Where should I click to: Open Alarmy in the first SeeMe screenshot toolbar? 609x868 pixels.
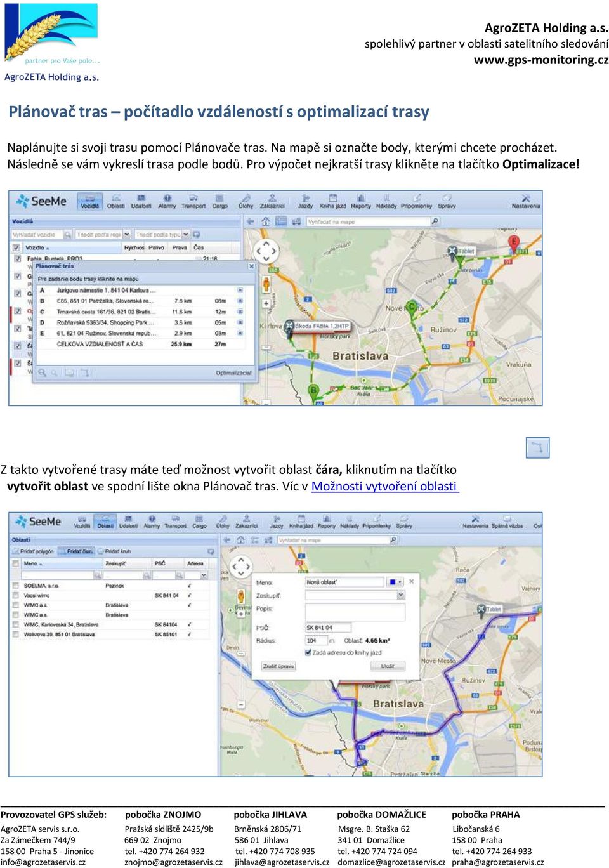pos(167,202)
